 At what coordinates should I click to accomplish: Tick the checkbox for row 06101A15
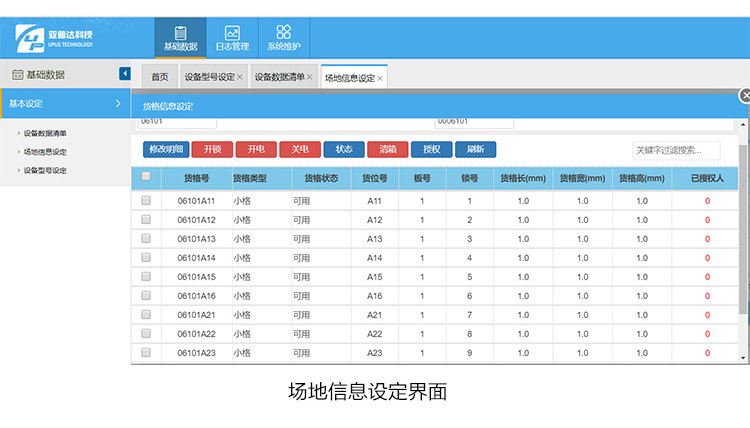(x=146, y=276)
